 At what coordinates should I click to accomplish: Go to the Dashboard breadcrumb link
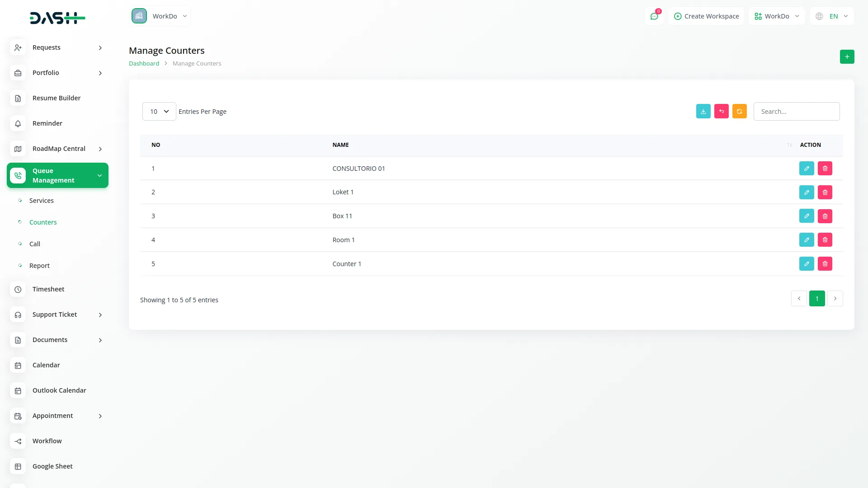pos(144,64)
